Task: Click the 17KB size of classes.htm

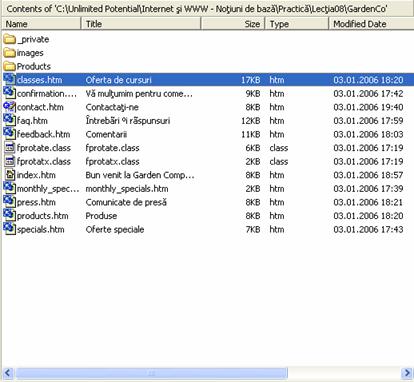Action: [x=251, y=80]
